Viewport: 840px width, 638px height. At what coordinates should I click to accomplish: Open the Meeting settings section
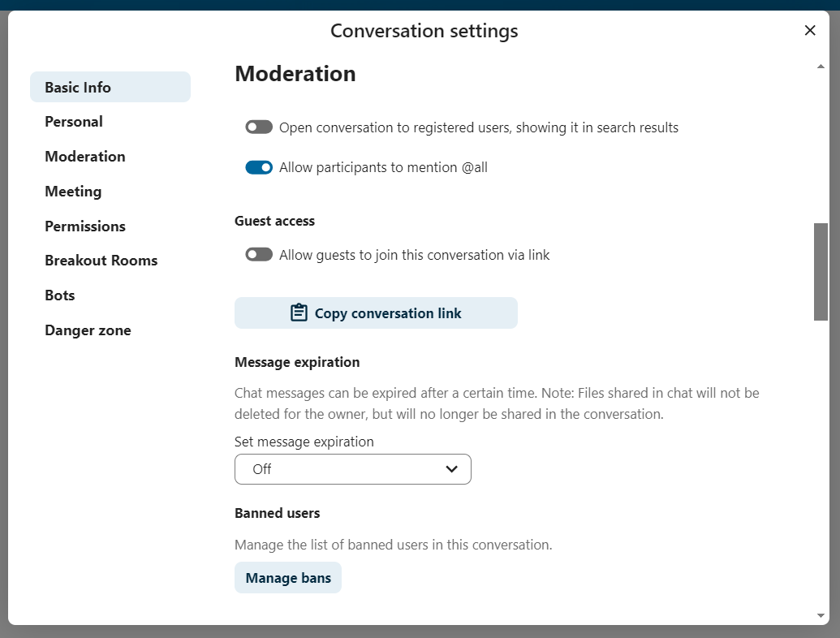73,192
